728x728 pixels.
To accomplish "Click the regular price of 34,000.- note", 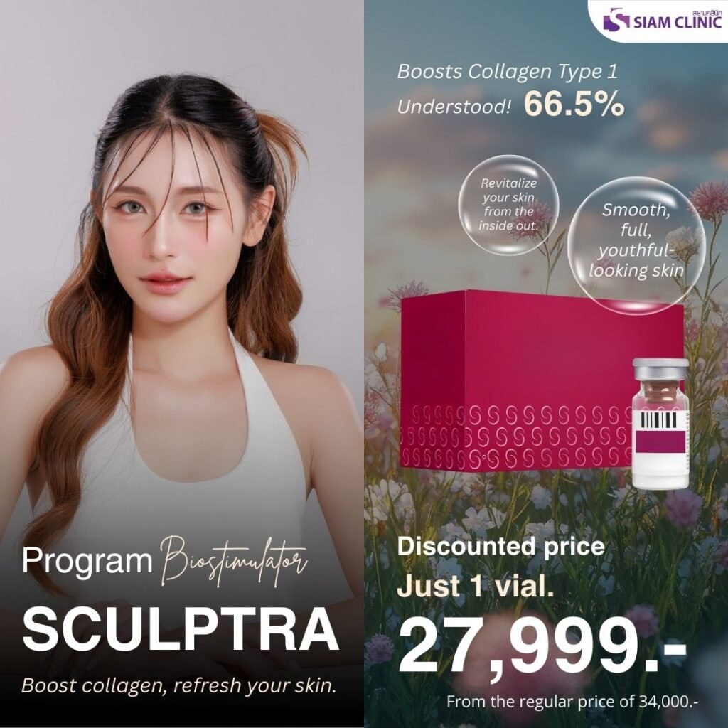I will point(572,701).
